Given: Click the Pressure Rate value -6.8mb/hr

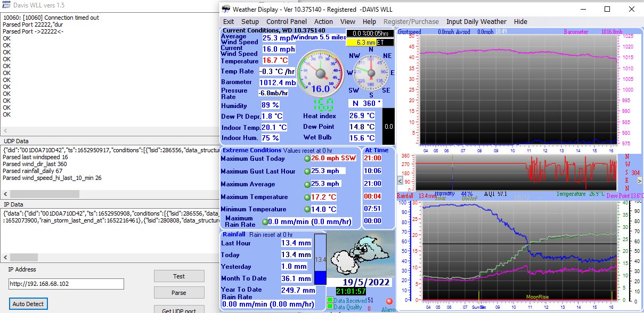Looking at the screenshot, I should click(x=274, y=93).
